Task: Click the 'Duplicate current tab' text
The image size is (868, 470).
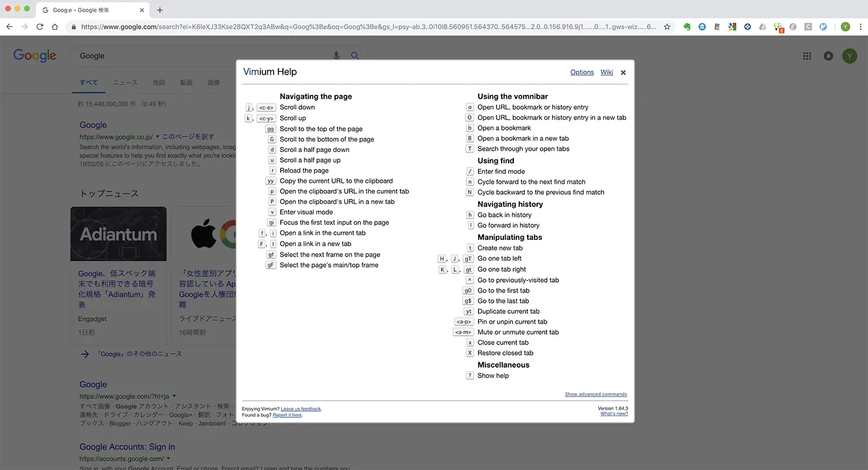Action: tap(509, 312)
